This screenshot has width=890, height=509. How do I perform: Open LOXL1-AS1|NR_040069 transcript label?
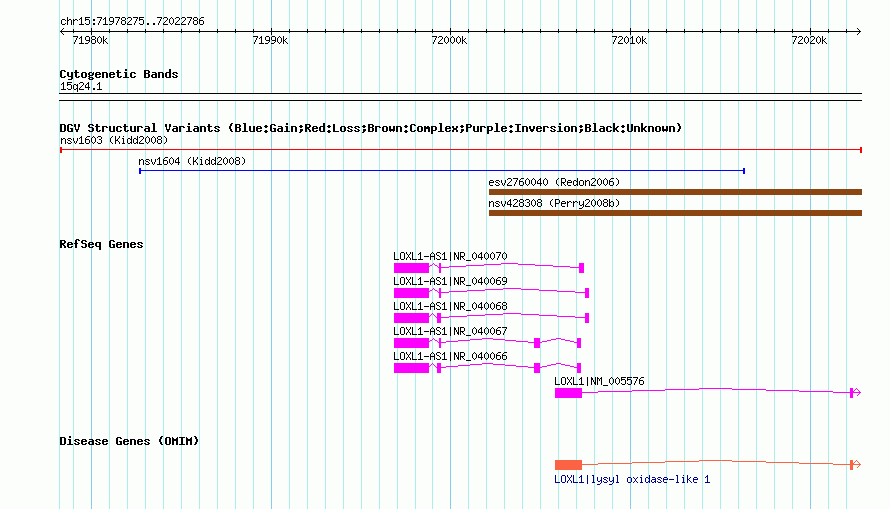pos(450,281)
